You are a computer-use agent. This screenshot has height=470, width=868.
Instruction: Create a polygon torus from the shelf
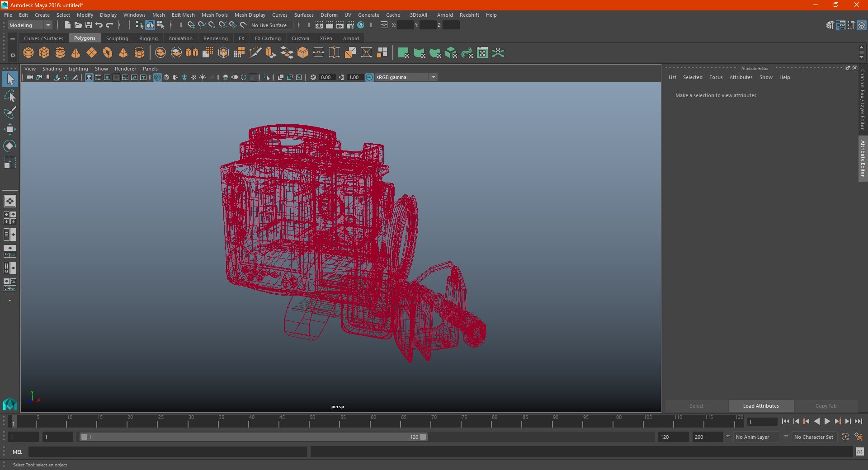(x=108, y=53)
